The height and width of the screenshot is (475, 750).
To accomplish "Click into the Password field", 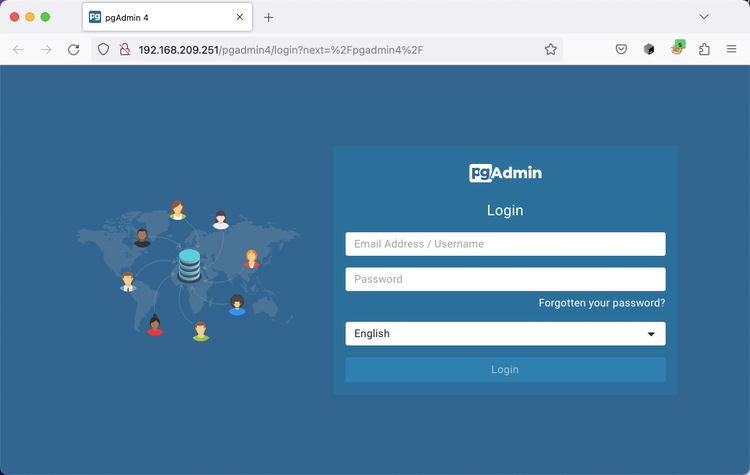I will (505, 279).
